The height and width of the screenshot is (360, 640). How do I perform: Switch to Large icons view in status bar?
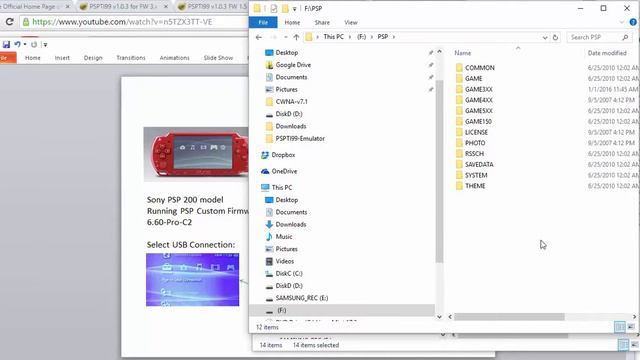tap(631, 327)
